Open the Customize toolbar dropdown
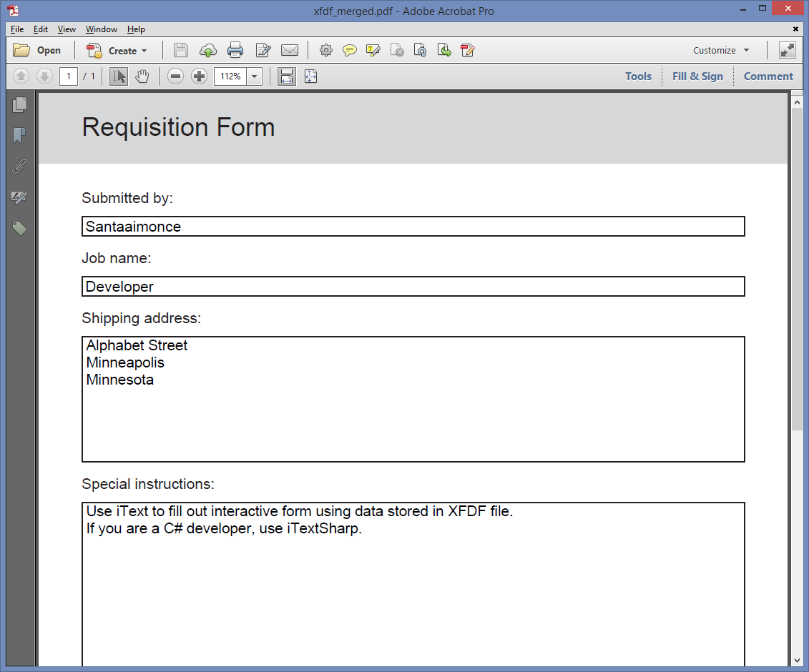The width and height of the screenshot is (809, 672). (x=721, y=51)
